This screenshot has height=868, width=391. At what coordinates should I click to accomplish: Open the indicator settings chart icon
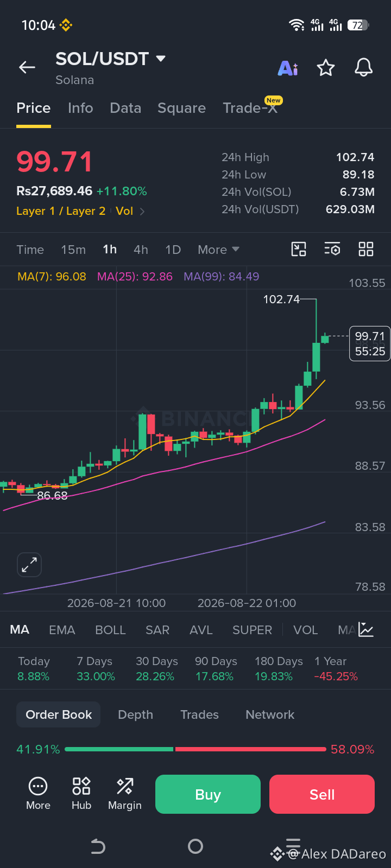pos(366,629)
